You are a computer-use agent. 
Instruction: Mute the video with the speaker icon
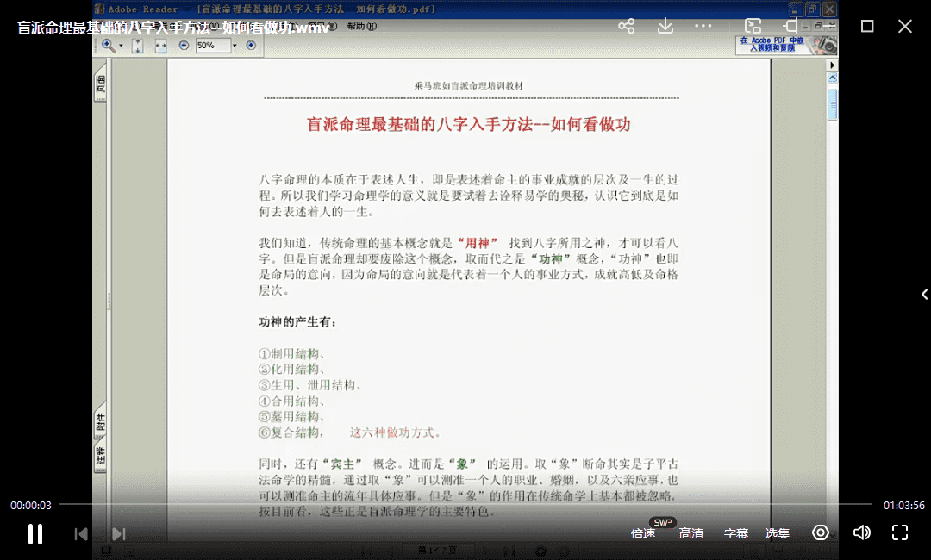tap(861, 532)
